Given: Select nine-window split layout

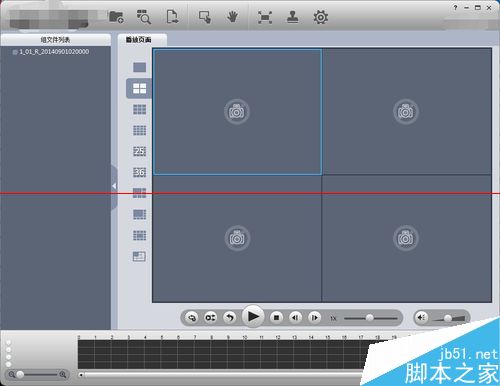Looking at the screenshot, I should point(139,109).
